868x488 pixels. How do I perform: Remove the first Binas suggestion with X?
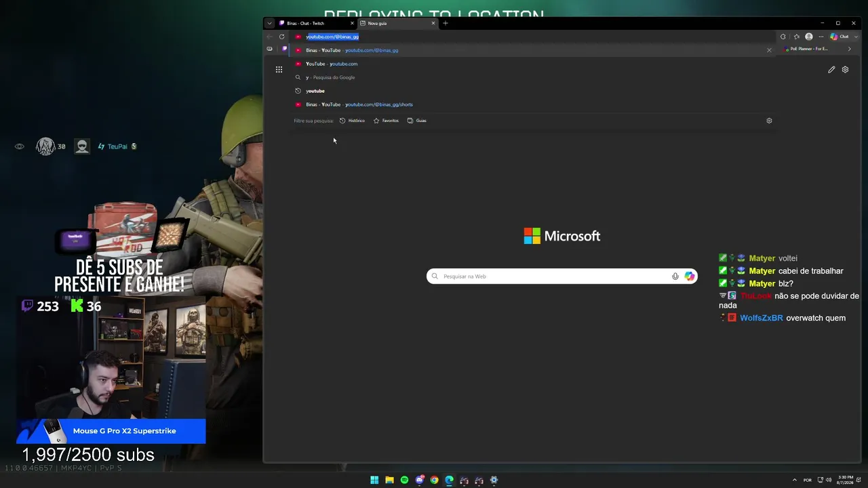(x=769, y=50)
